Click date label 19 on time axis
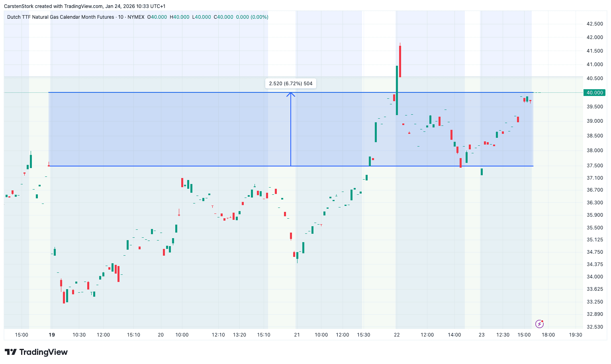The image size is (611, 364). 52,335
